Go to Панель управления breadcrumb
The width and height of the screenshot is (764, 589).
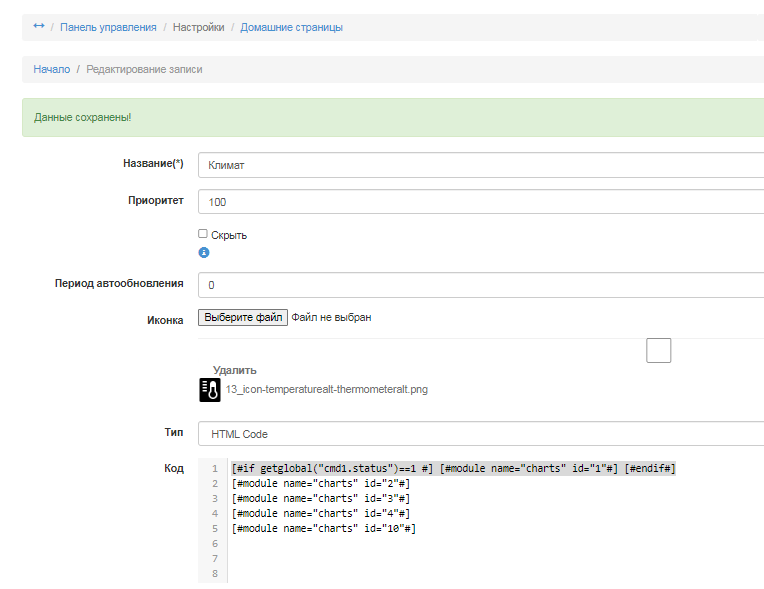(x=108, y=28)
